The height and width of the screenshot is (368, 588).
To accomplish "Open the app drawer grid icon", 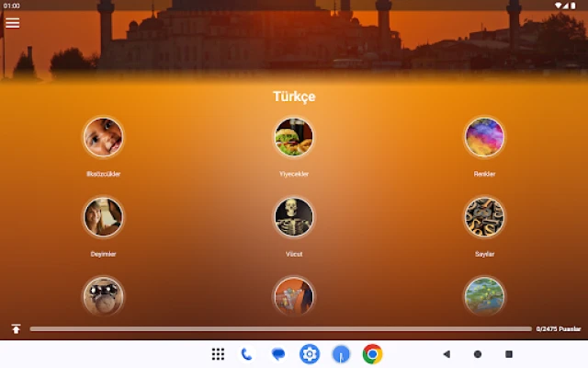I will (218, 354).
